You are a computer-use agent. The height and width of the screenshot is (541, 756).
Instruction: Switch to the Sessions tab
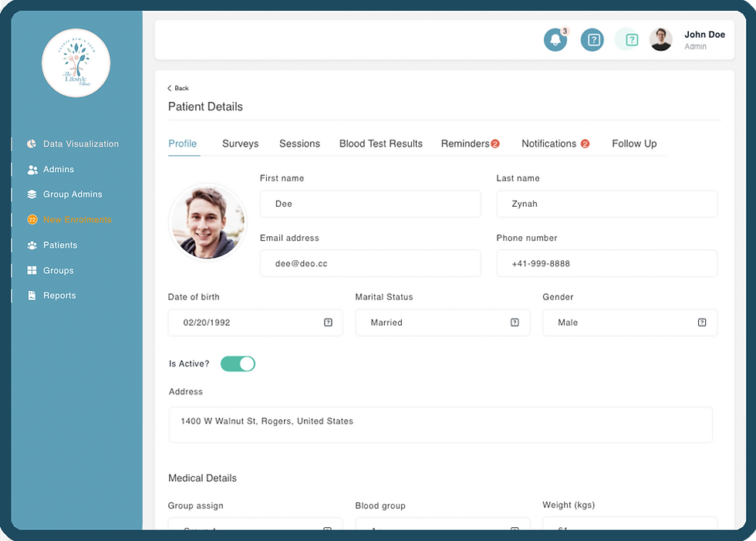pyautogui.click(x=299, y=144)
